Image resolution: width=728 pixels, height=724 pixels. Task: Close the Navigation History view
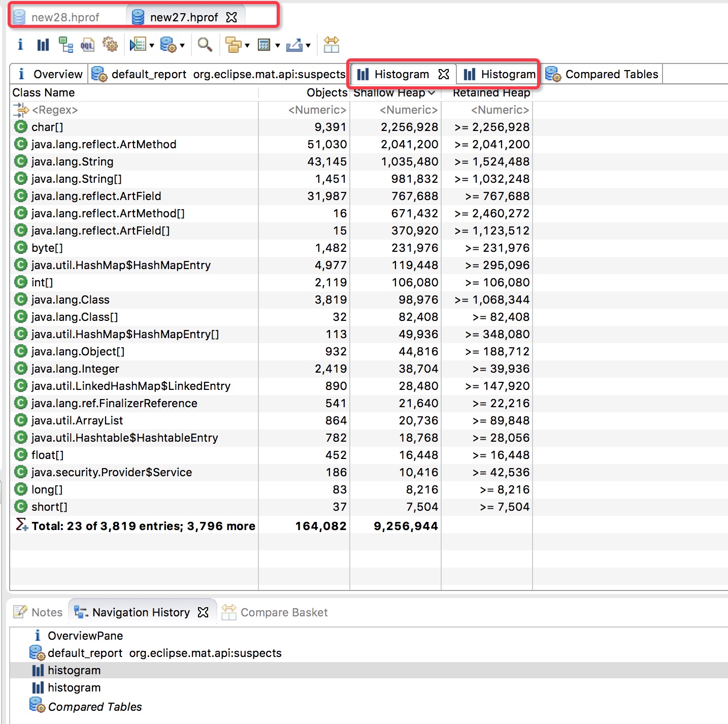tap(203, 612)
